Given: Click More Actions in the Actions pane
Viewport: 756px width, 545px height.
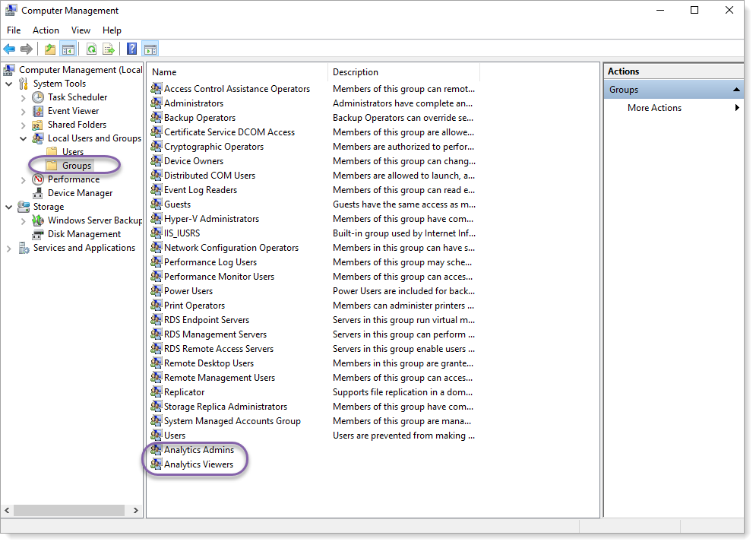Looking at the screenshot, I should pyautogui.click(x=654, y=107).
